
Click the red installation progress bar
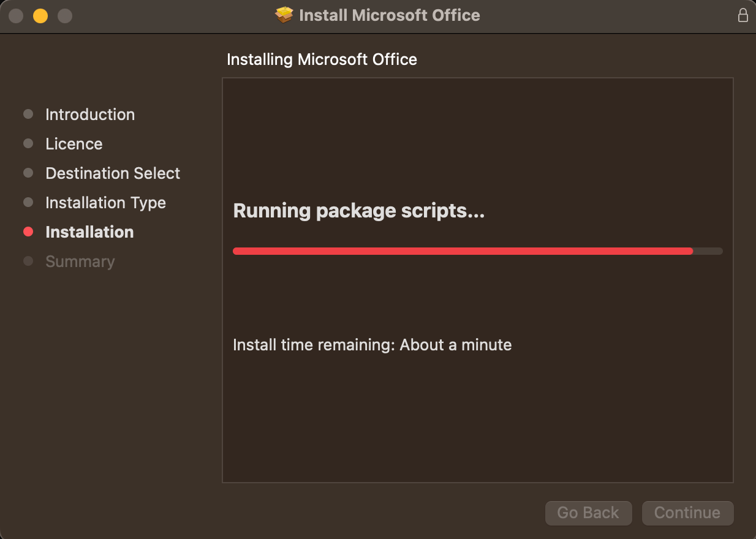pyautogui.click(x=478, y=251)
